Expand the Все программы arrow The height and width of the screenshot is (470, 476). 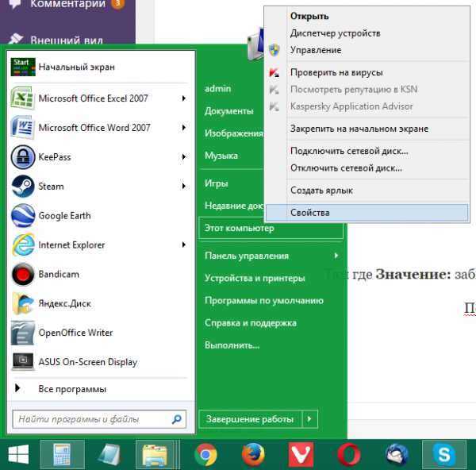click(x=17, y=388)
